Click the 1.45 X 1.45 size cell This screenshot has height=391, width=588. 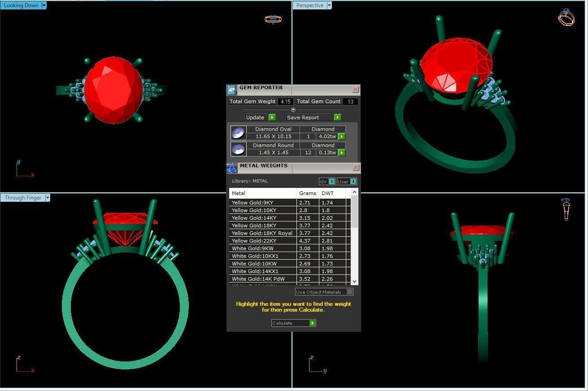click(273, 152)
